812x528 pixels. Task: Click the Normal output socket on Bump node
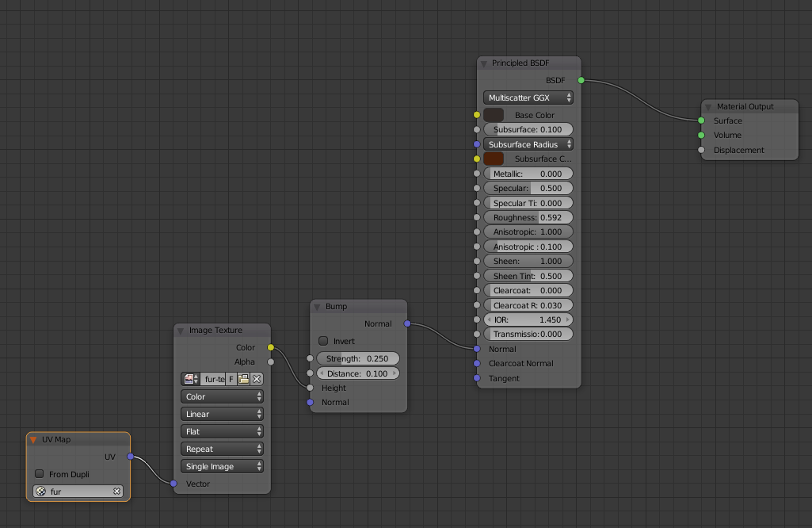(407, 323)
